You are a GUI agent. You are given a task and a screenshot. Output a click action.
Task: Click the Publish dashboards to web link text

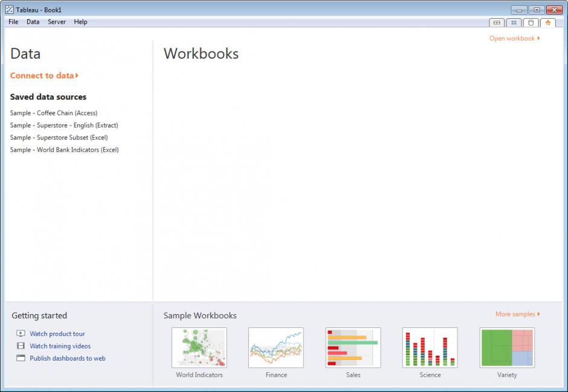68,358
